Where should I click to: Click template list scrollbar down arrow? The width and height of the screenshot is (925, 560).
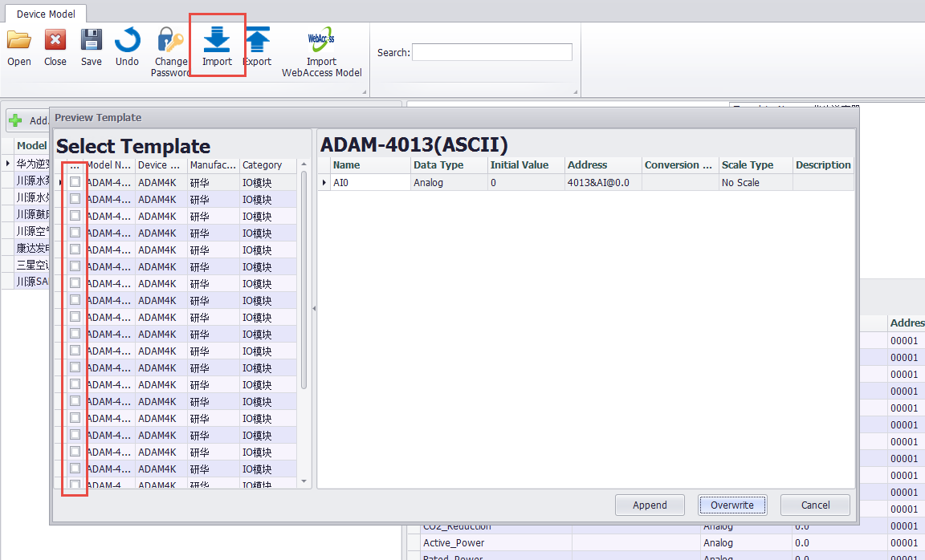304,481
